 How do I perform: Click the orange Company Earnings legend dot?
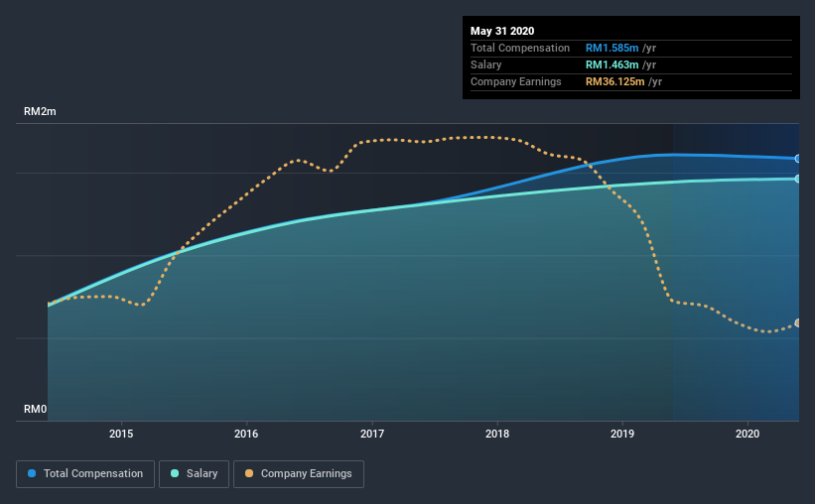249,473
